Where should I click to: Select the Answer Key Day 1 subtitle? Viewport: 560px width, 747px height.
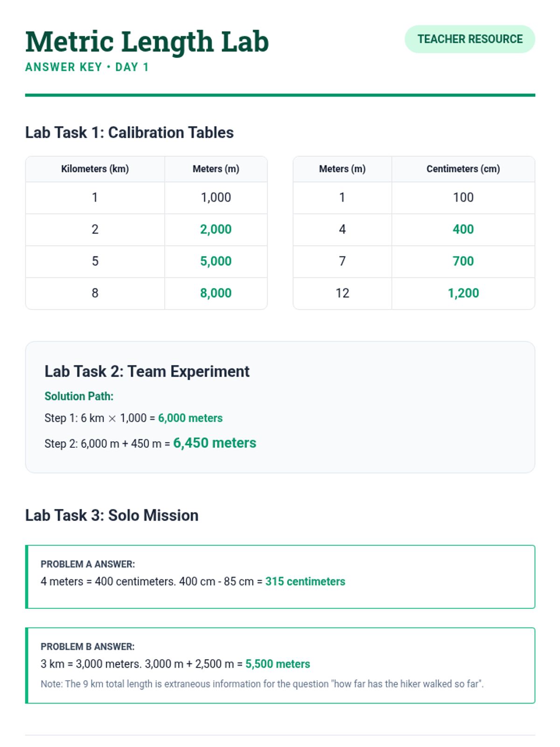(87, 67)
